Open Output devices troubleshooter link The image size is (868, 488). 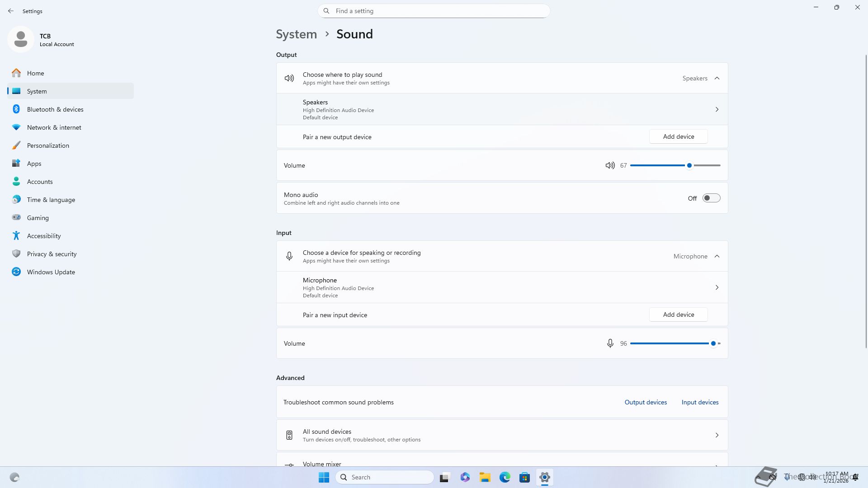point(646,402)
